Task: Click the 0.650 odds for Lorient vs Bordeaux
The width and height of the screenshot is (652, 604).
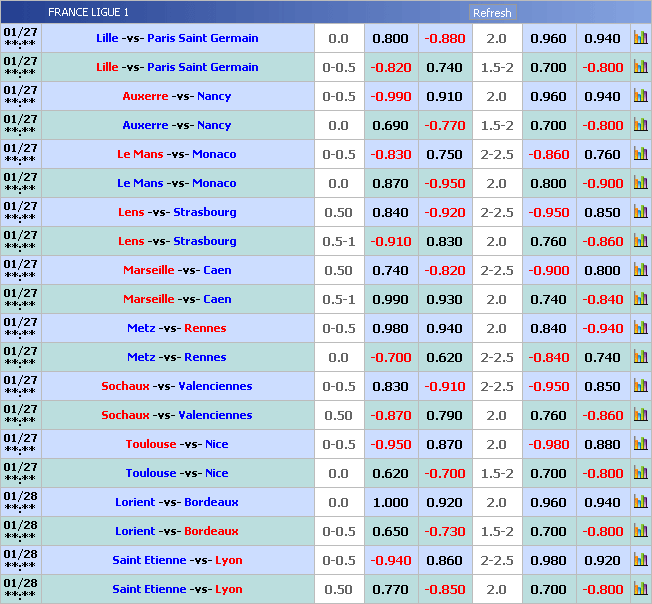Action: pyautogui.click(x=390, y=532)
